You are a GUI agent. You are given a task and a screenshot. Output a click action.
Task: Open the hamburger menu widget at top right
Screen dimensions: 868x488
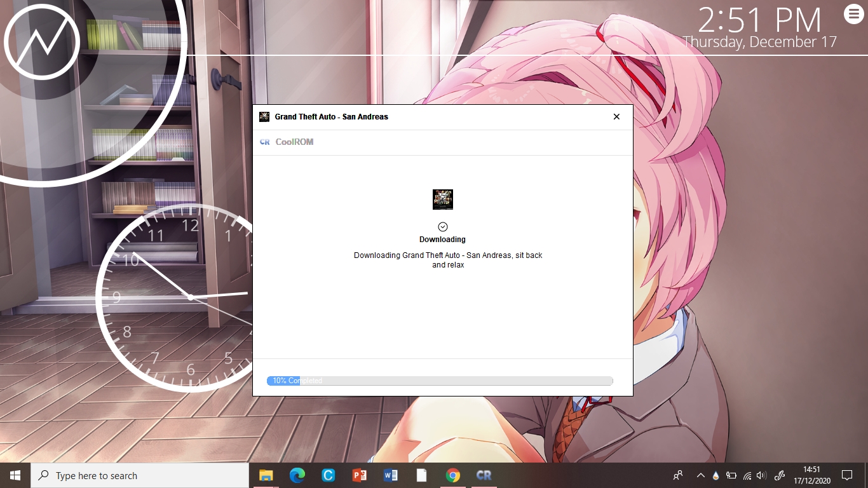point(853,13)
